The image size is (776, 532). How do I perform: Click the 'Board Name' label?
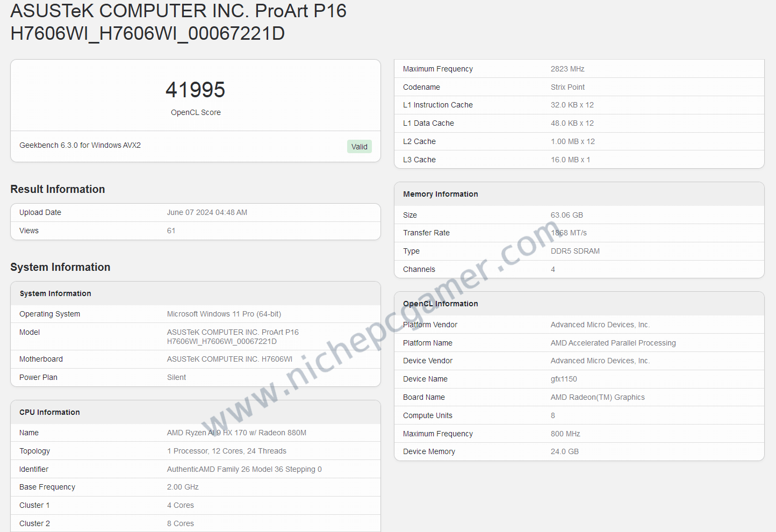424,397
